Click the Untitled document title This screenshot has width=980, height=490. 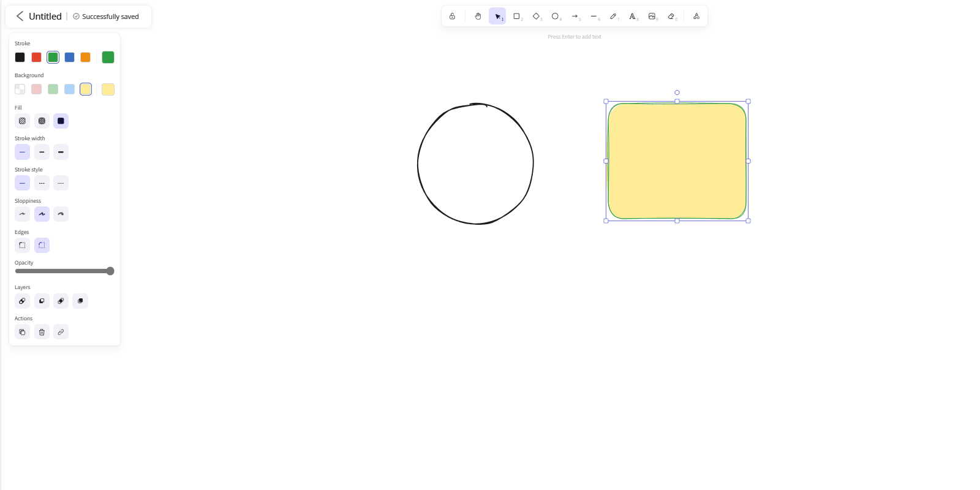click(45, 17)
